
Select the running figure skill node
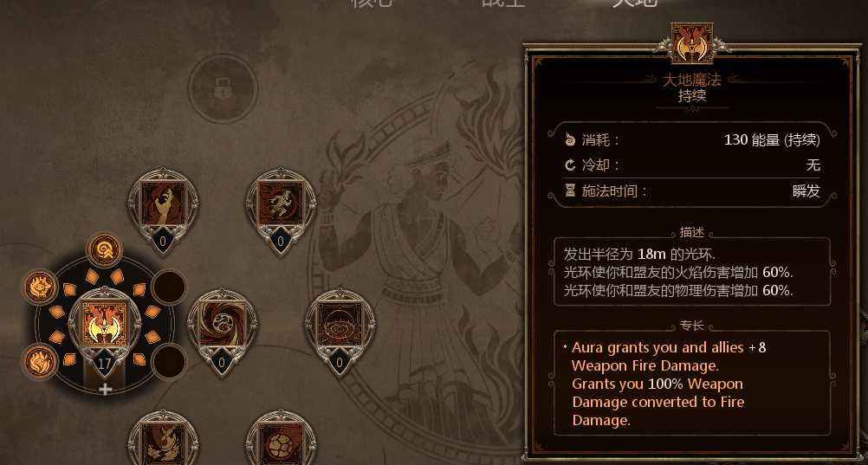tap(281, 203)
